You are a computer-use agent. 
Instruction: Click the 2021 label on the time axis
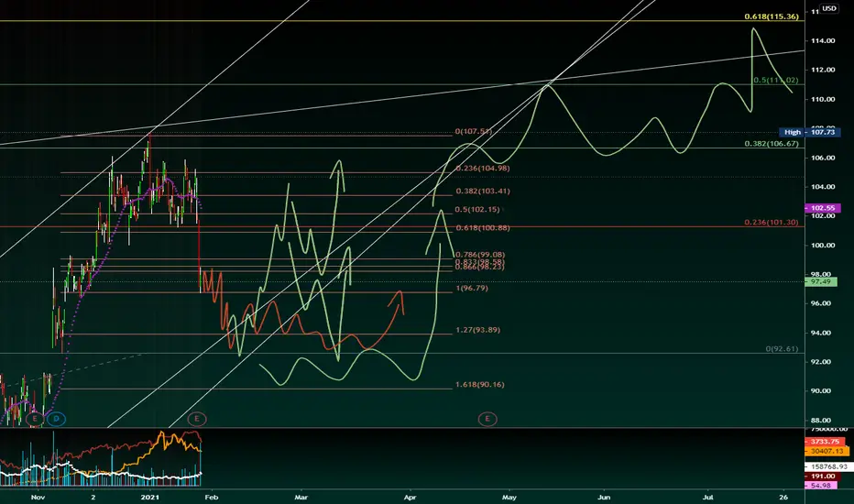(x=149, y=497)
